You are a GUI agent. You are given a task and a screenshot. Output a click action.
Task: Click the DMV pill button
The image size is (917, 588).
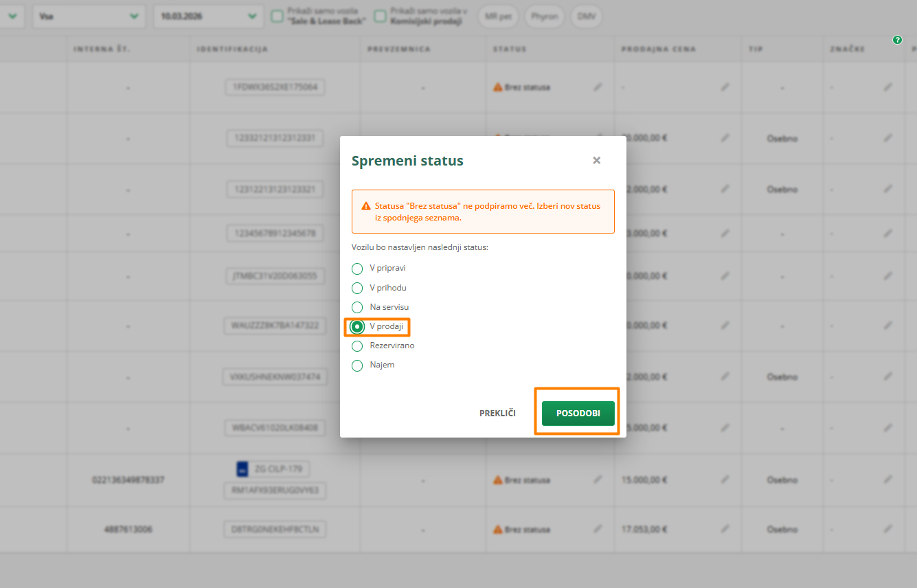tap(587, 16)
